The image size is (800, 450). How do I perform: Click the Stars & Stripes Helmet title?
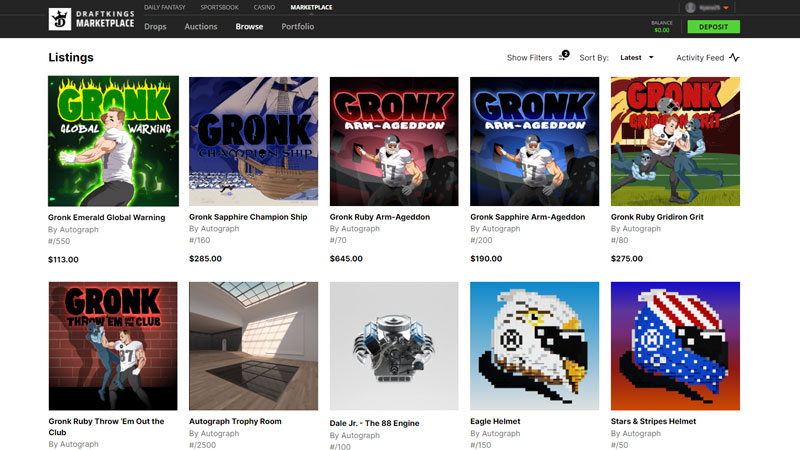click(654, 421)
